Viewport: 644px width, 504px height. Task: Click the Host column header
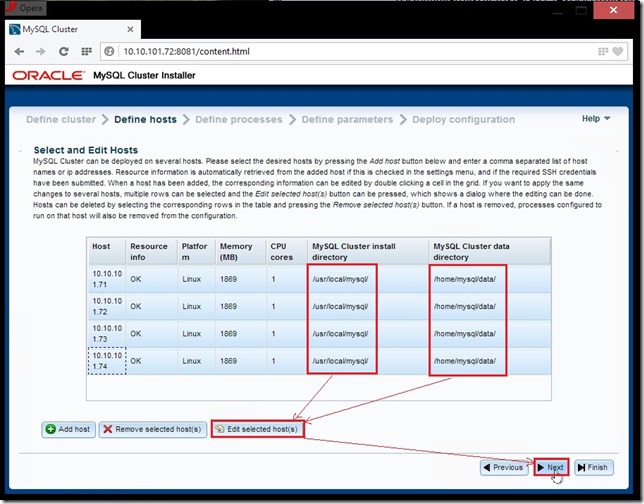tap(106, 251)
